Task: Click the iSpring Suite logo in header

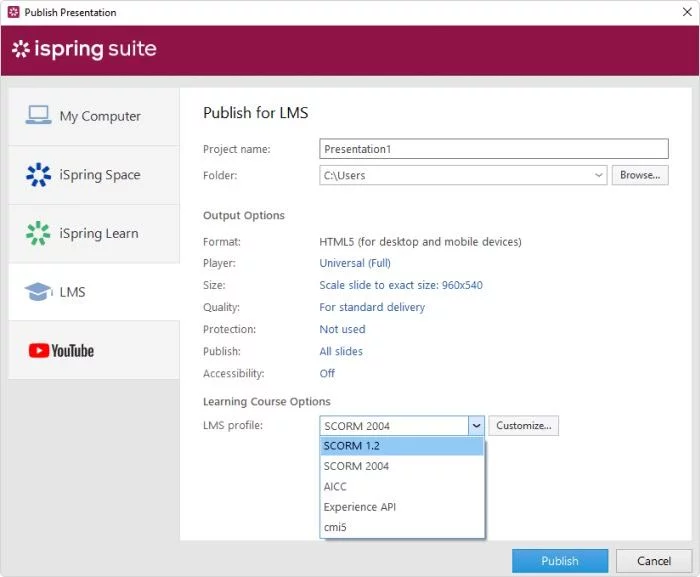Action: pyautogui.click(x=84, y=49)
